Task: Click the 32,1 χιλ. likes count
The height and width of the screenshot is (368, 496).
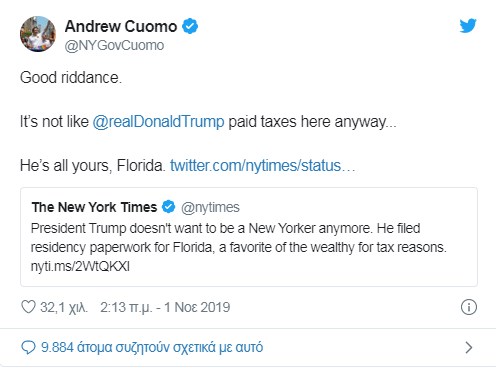Action: coord(64,307)
